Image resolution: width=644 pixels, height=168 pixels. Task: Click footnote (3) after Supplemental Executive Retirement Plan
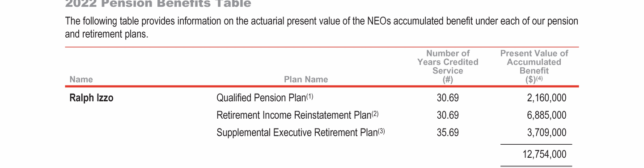click(x=381, y=131)
